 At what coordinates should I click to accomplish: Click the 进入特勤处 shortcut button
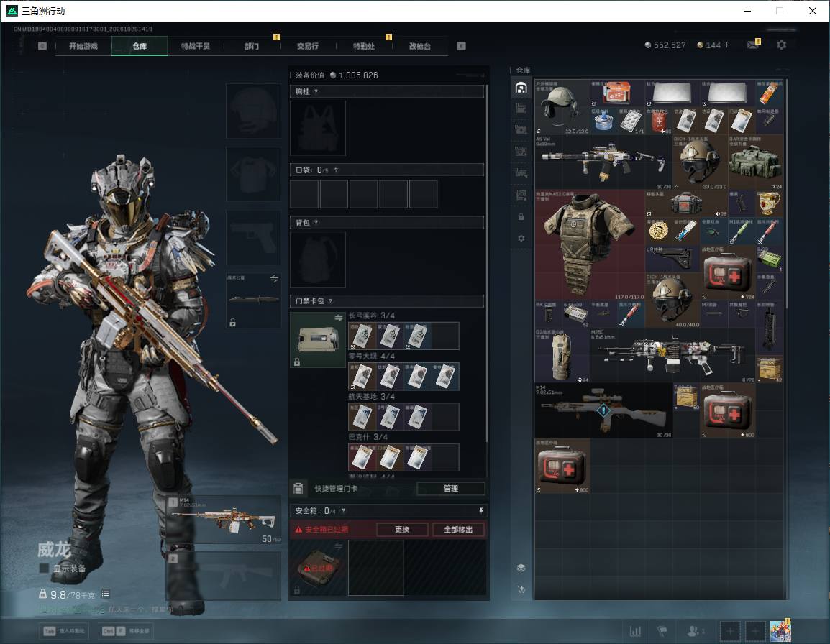[65, 631]
